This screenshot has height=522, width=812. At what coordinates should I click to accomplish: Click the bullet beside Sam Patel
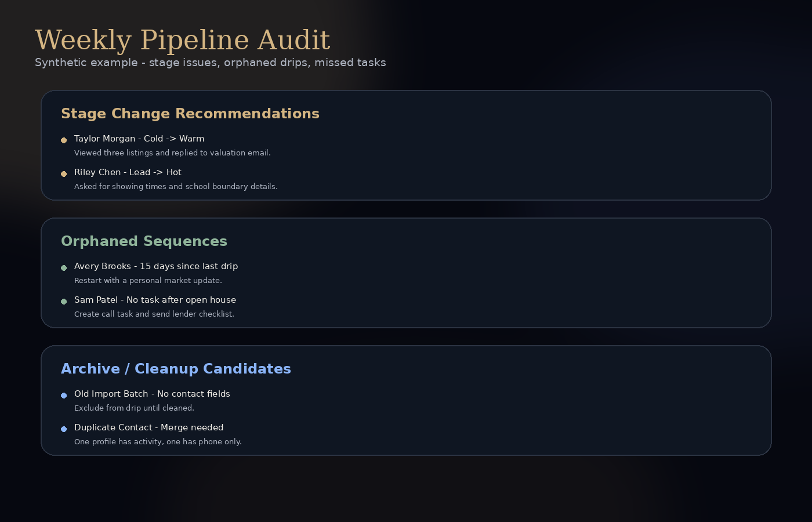click(64, 302)
